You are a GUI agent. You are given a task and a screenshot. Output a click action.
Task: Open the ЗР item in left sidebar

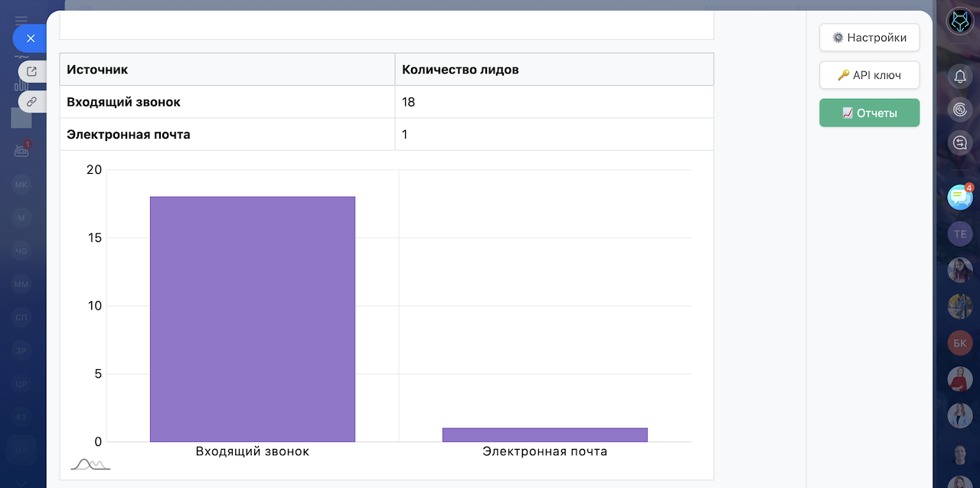pyautogui.click(x=21, y=351)
